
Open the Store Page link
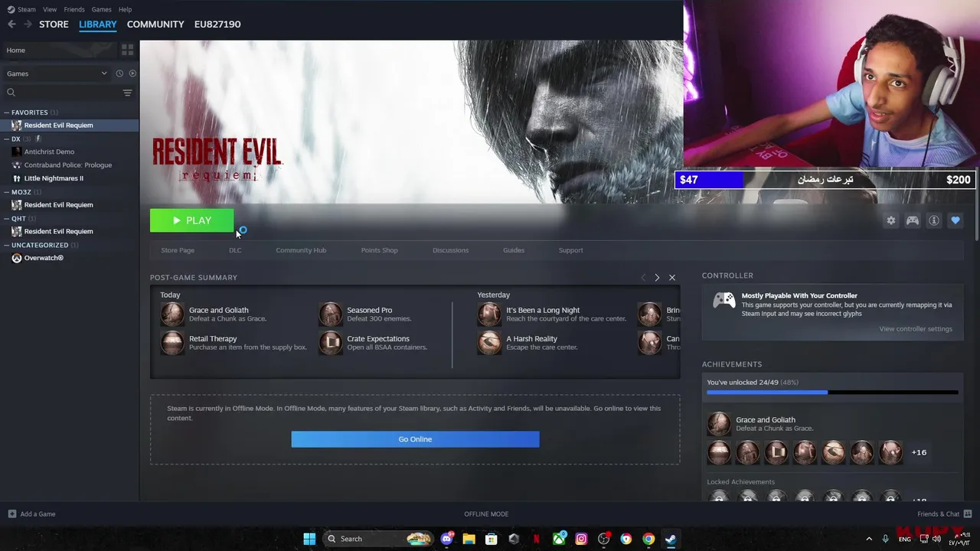pos(178,250)
